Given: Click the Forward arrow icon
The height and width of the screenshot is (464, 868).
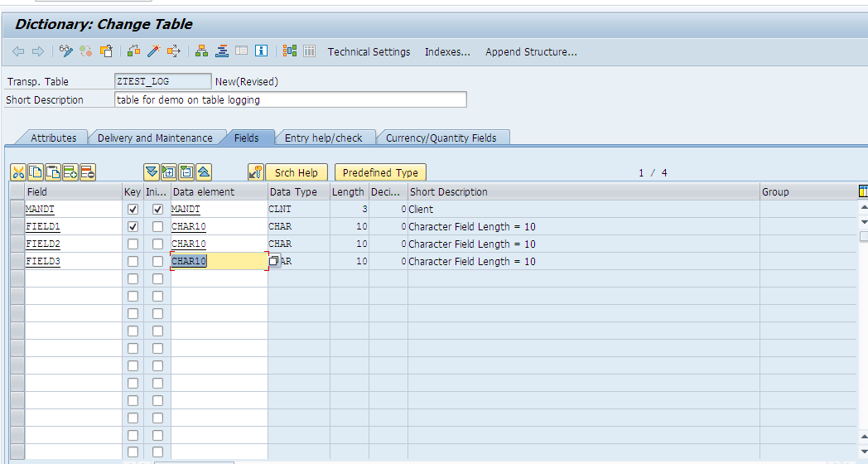Looking at the screenshot, I should (37, 51).
